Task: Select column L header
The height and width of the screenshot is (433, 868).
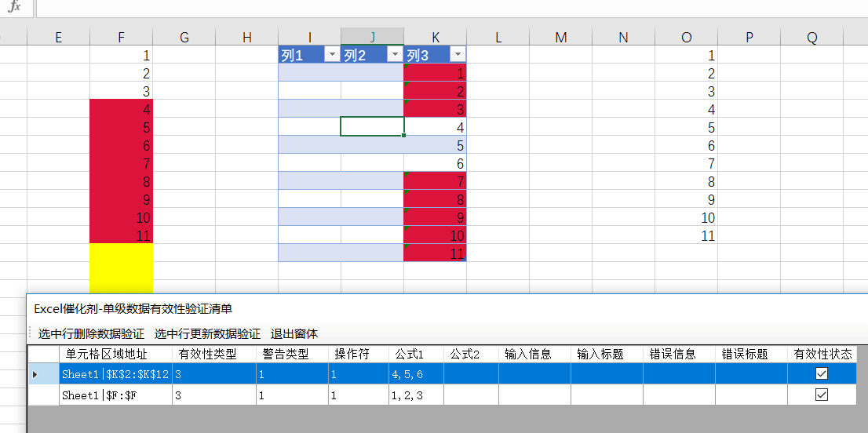Action: click(x=498, y=37)
